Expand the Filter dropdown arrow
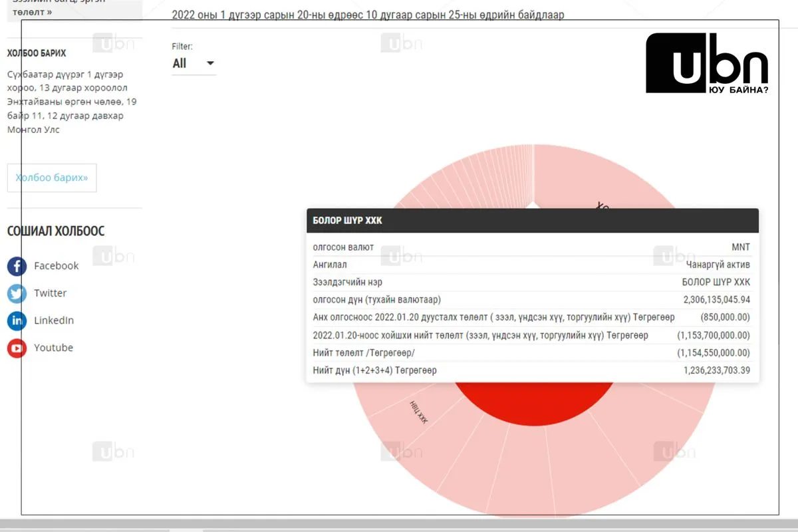The height and width of the screenshot is (532, 798). [210, 64]
